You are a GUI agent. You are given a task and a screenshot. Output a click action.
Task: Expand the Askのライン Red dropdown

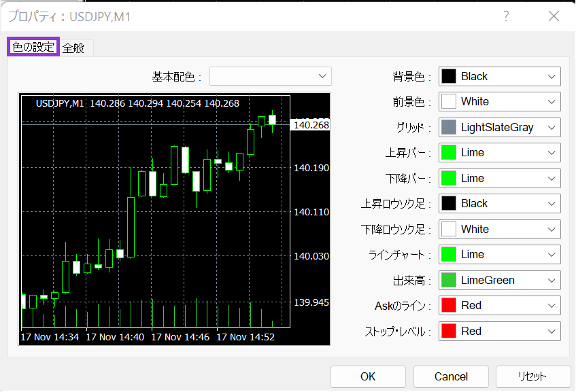(500, 305)
